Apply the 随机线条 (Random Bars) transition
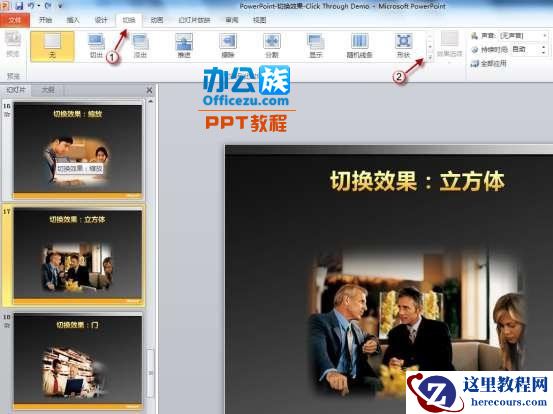The width and height of the screenshot is (553, 414). tap(359, 47)
